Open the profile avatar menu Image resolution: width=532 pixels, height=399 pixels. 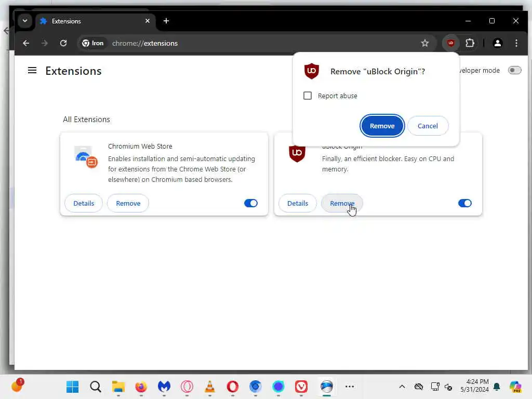(497, 43)
